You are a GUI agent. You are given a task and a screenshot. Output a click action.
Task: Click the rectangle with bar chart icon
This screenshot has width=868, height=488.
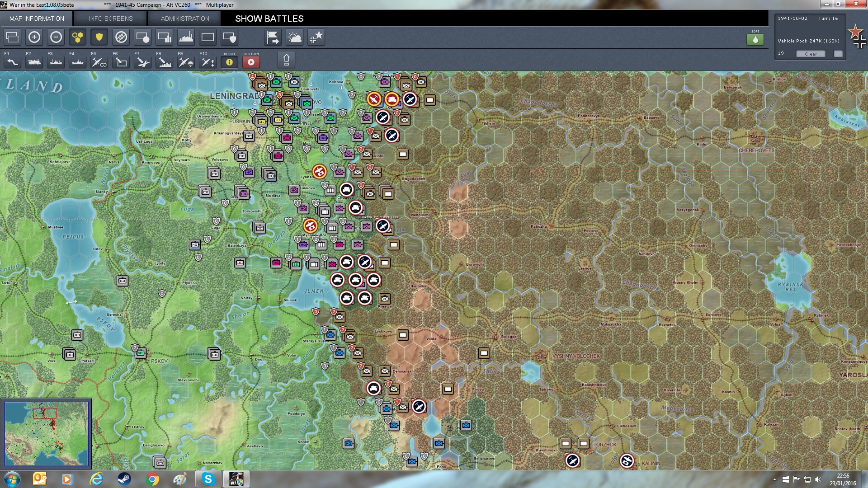point(165,37)
